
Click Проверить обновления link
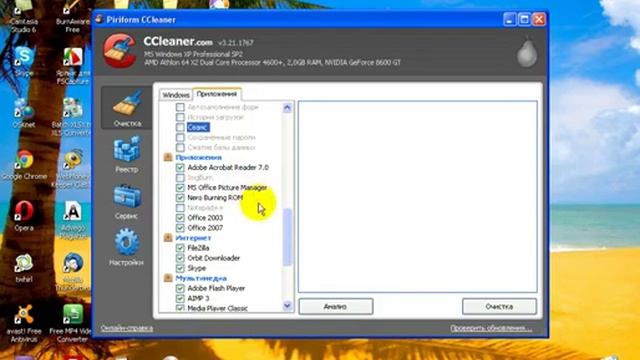click(491, 328)
